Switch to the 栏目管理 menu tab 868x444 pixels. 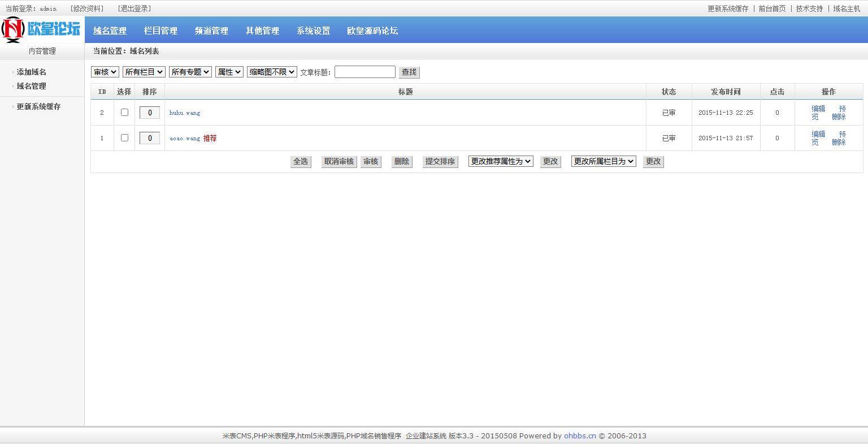point(160,31)
